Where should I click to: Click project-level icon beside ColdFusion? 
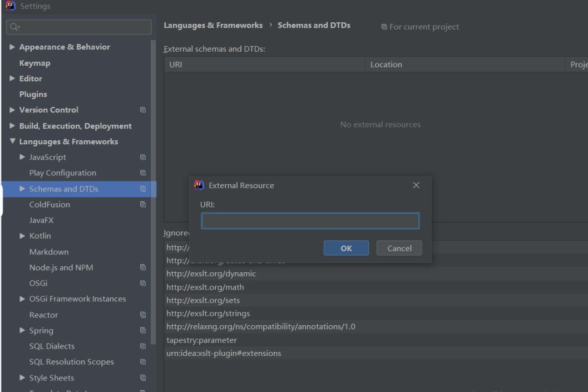pos(143,205)
